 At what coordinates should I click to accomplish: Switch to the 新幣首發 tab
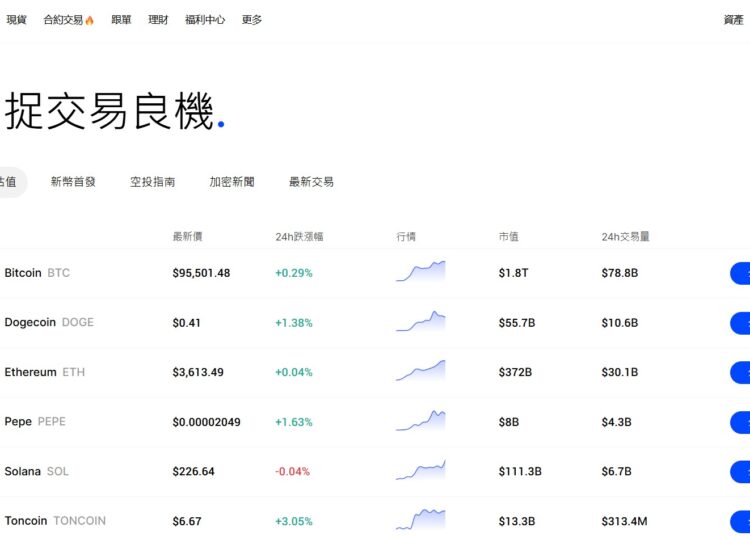point(73,182)
